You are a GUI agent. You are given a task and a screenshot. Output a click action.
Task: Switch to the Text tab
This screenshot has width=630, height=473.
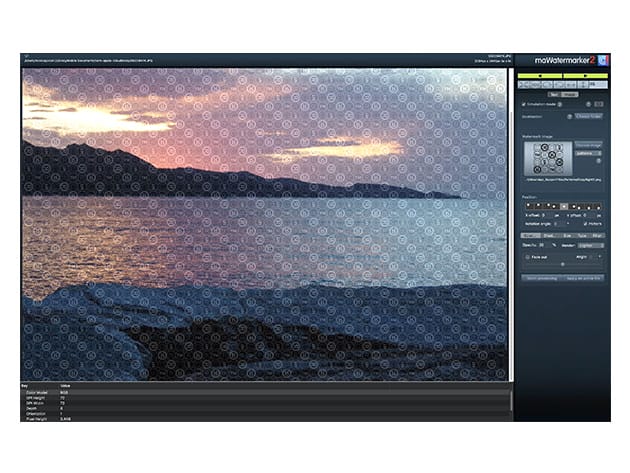pos(552,94)
